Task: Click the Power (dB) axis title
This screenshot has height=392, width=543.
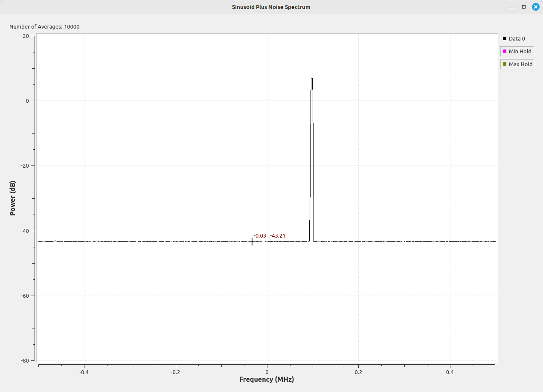Action: coord(13,198)
